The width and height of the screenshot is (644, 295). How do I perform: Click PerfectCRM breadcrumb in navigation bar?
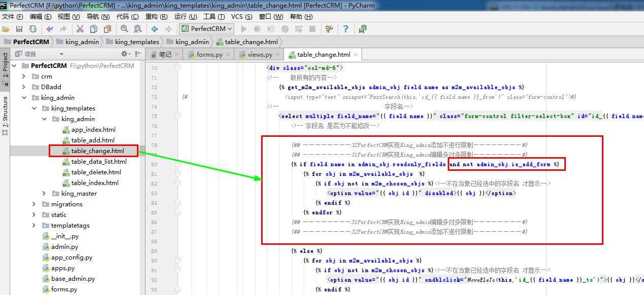(x=26, y=42)
